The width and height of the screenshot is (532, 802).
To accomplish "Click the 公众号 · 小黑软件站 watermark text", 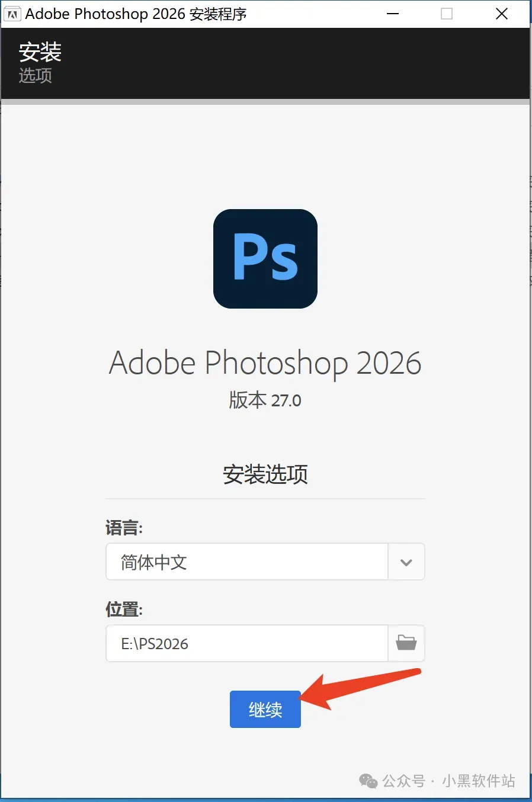I will [449, 781].
